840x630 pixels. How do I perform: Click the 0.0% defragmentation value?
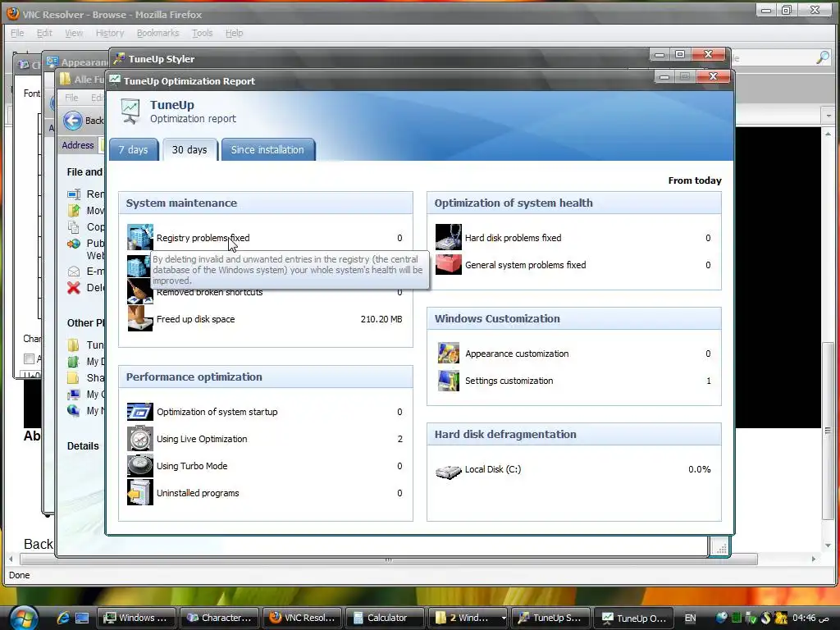point(700,469)
